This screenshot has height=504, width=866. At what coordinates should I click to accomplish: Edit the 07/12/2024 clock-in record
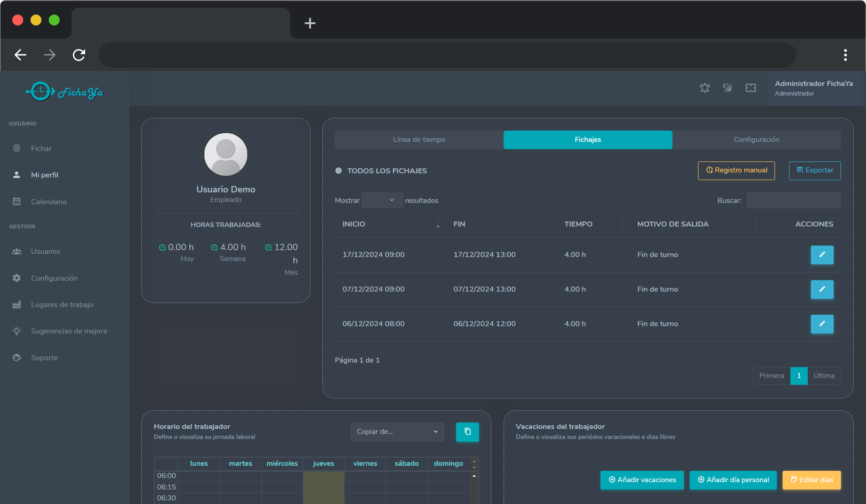(x=821, y=289)
